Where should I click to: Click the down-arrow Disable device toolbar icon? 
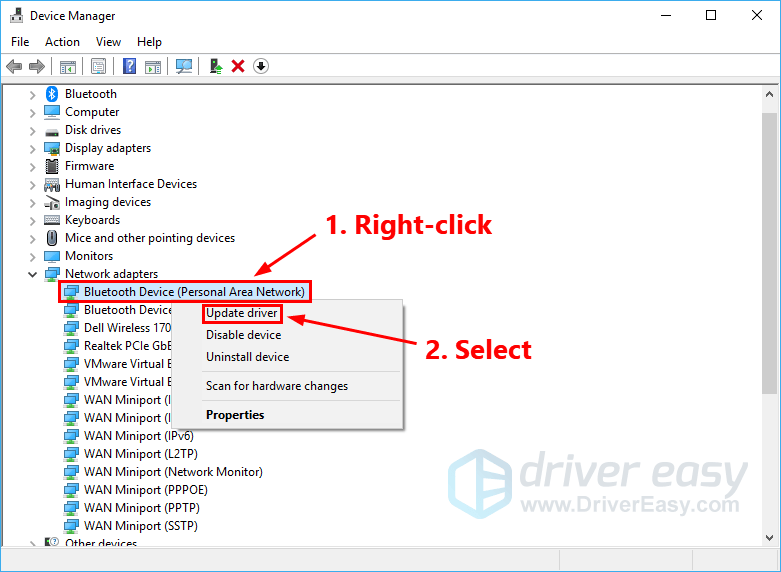click(x=261, y=66)
